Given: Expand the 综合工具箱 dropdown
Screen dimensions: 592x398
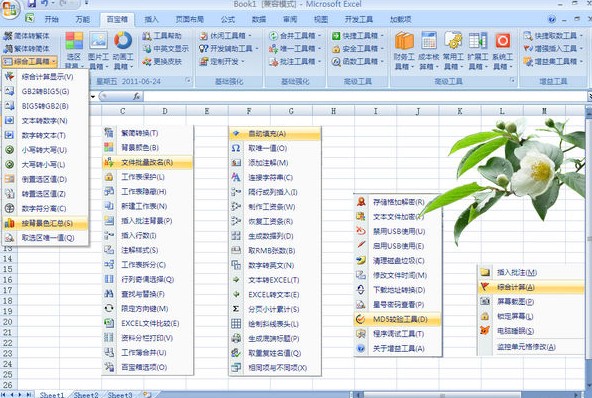Looking at the screenshot, I should [54, 61].
